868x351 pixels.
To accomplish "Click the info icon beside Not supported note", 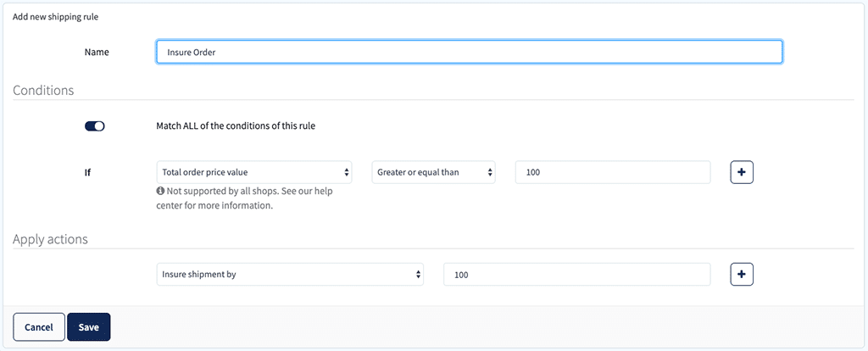I will click(x=160, y=192).
